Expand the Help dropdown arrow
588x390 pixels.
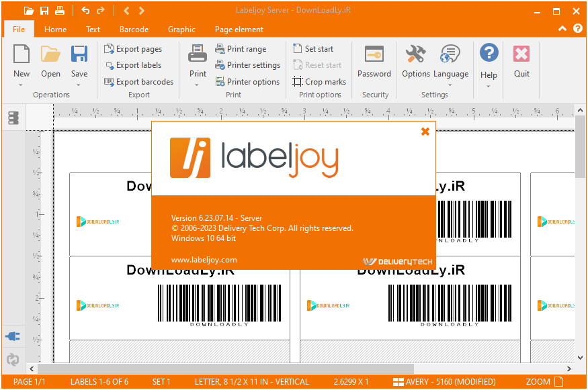click(489, 87)
